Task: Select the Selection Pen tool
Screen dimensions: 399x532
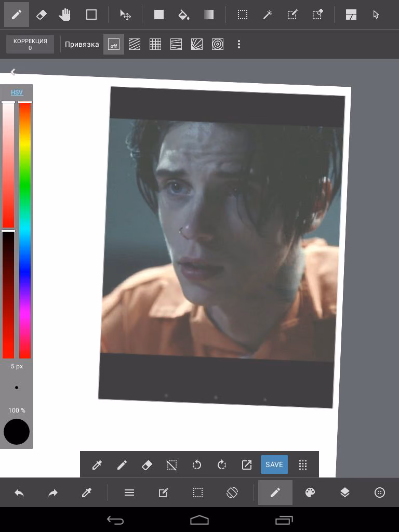Action: click(x=292, y=15)
